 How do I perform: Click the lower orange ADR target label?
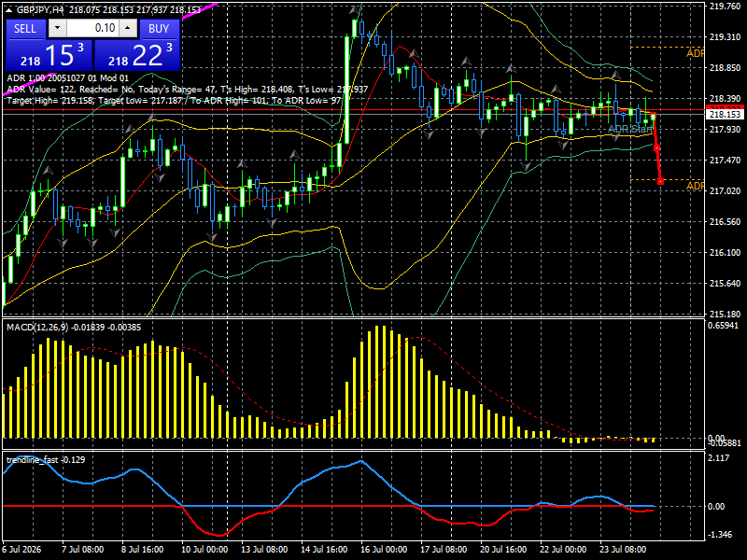tap(695, 186)
